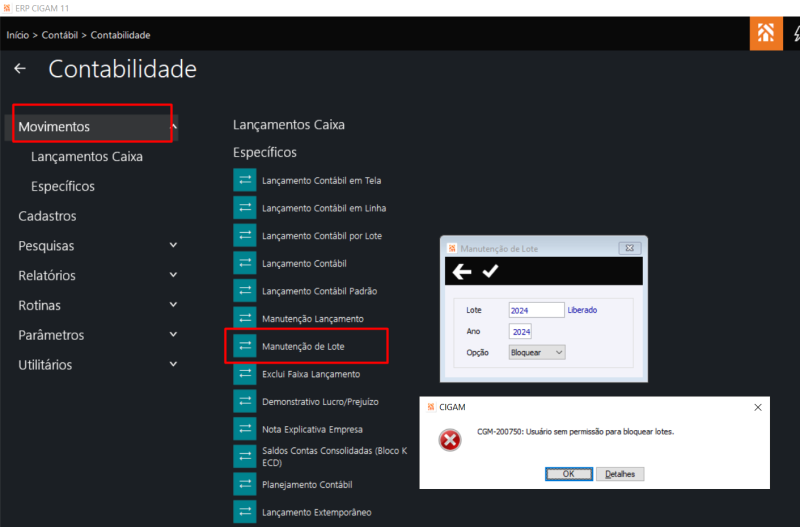This screenshot has height=527, width=800.
Task: Expand the Pesquisas chevron
Action: (173, 245)
